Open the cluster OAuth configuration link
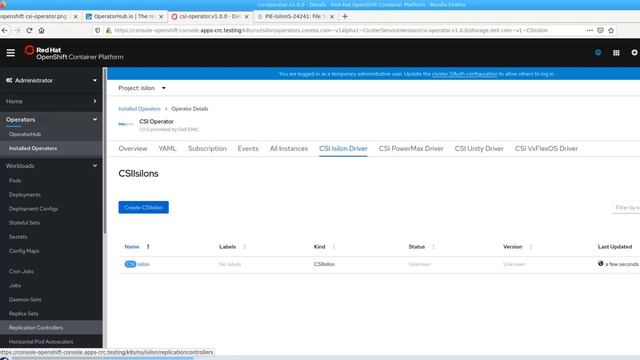640x360 pixels. point(464,74)
